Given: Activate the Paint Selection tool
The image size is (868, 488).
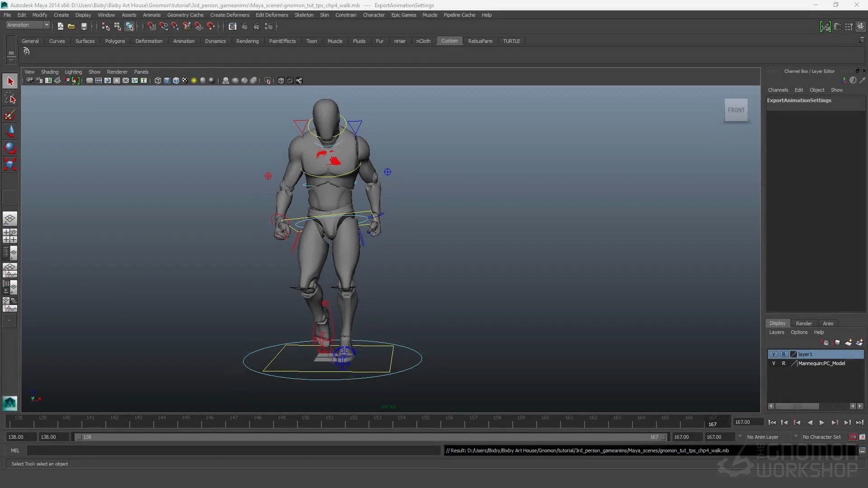Looking at the screenshot, I should point(10,115).
